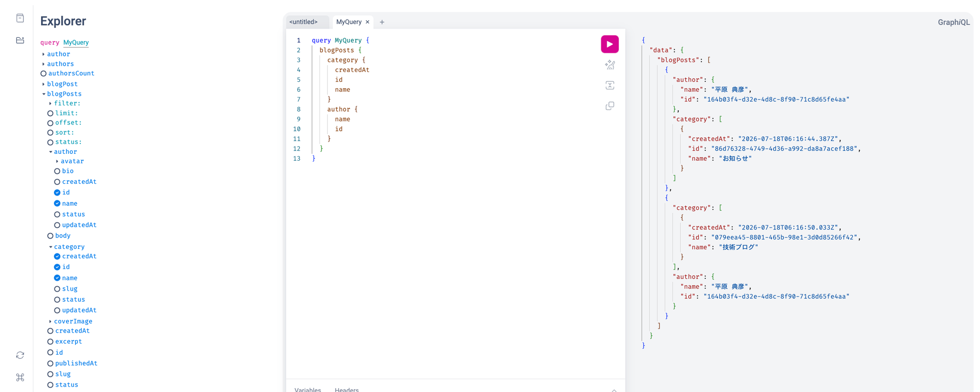
Task: Check the createdAt field under author
Action: 57,182
